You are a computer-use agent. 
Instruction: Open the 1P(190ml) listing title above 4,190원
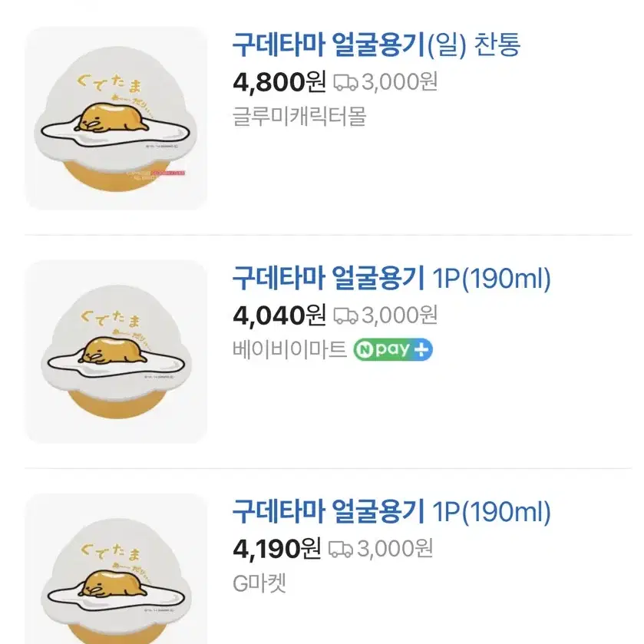(391, 512)
